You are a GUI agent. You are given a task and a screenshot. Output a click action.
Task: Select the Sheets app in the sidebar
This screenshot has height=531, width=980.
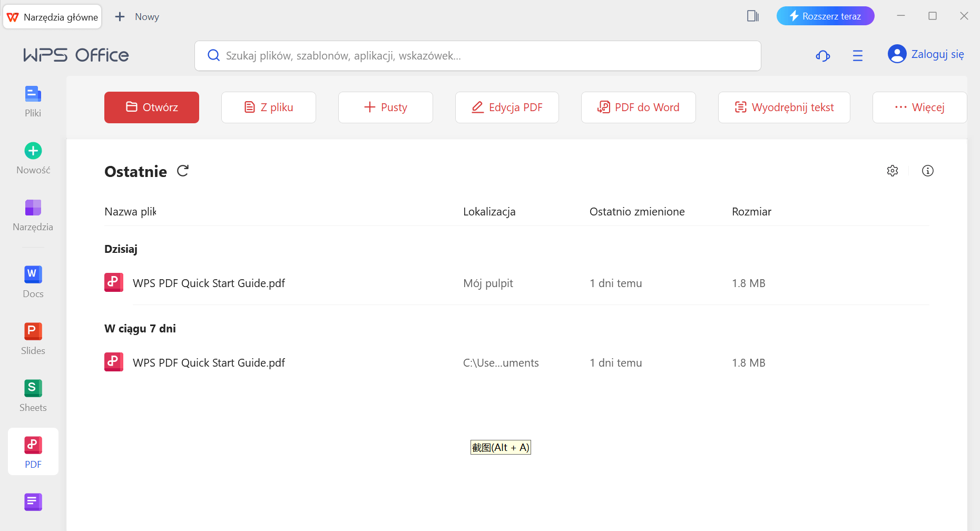pyautogui.click(x=33, y=396)
